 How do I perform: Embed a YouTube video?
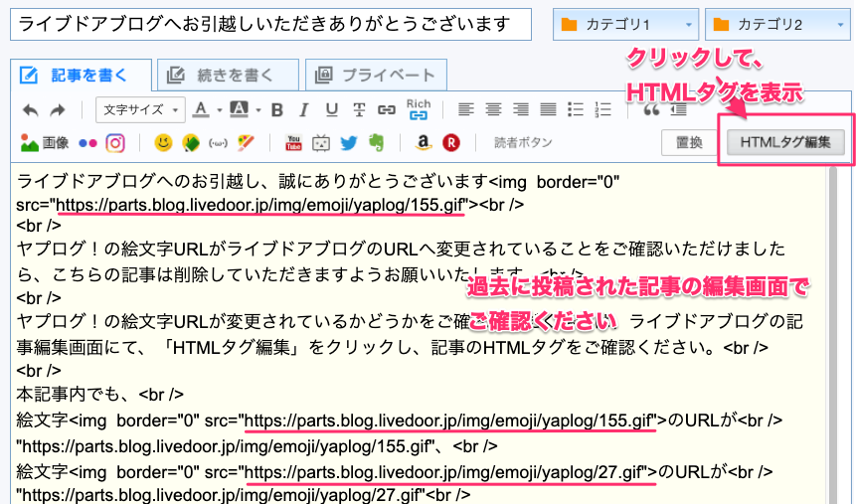[293, 143]
